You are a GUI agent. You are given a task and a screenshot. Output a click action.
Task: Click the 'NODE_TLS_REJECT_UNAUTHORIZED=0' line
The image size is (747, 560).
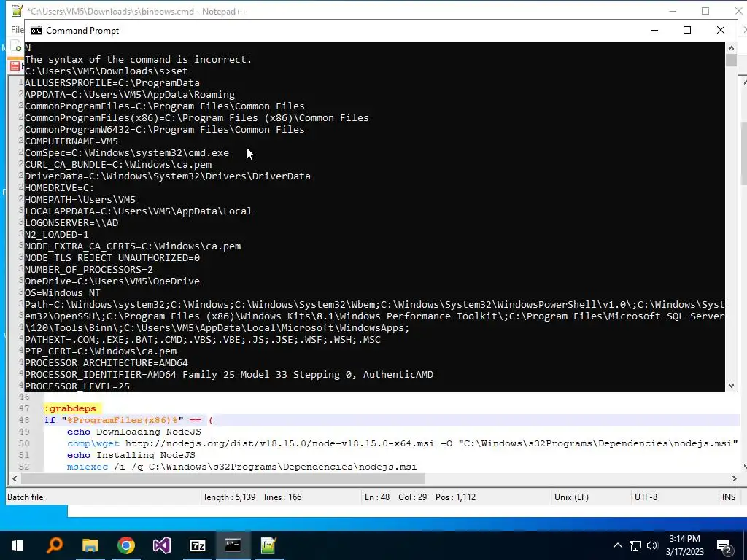[112, 257]
